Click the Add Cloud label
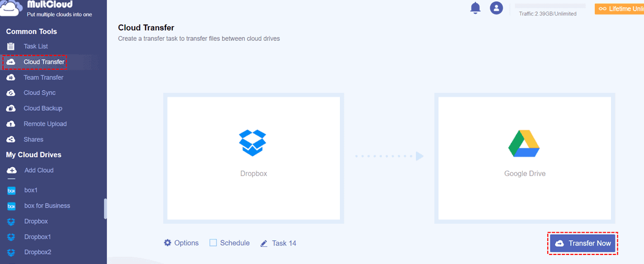 click(x=39, y=170)
